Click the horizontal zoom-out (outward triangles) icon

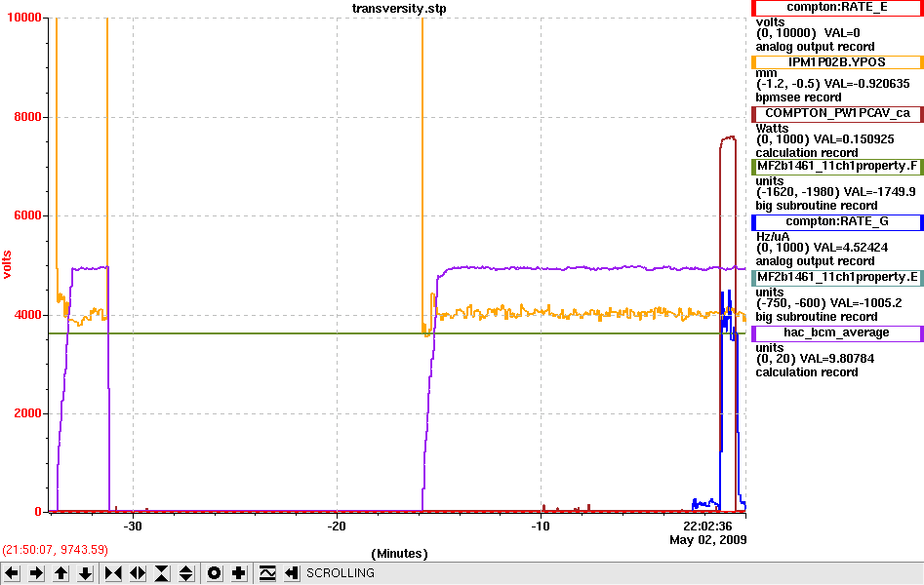(x=138, y=573)
